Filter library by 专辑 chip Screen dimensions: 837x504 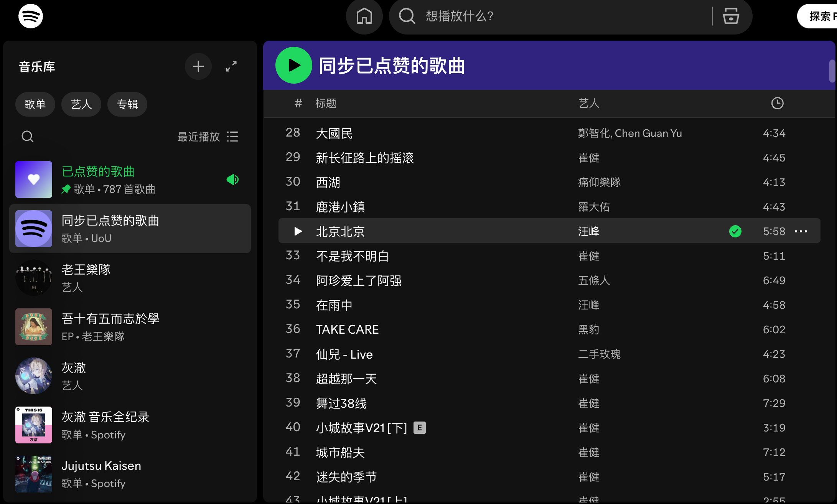point(127,104)
